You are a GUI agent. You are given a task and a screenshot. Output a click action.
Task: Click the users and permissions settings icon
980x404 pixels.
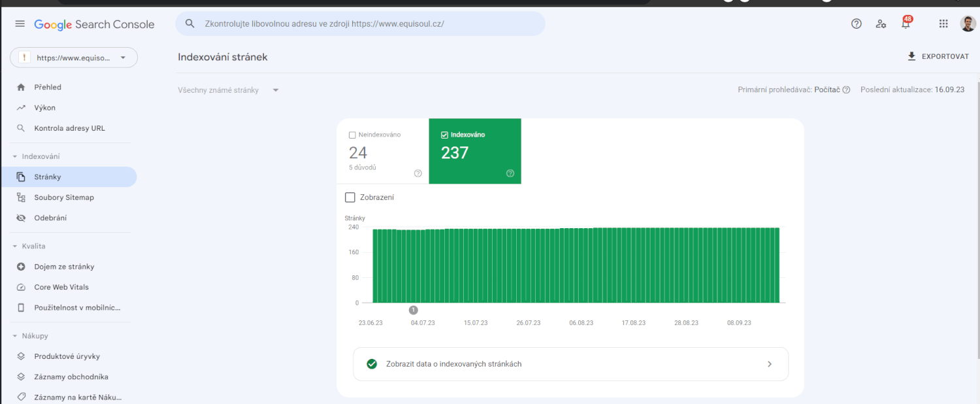pyautogui.click(x=881, y=24)
